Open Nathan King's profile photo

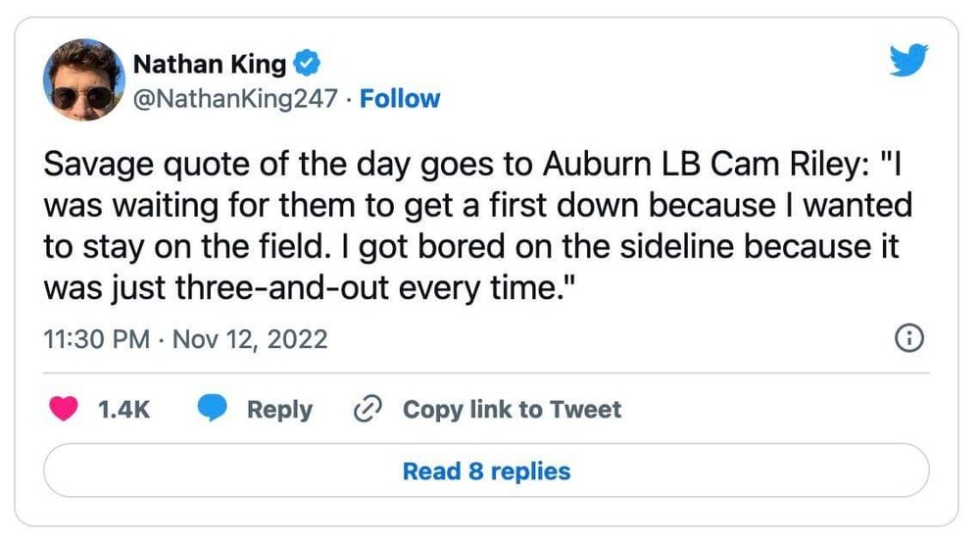pyautogui.click(x=83, y=80)
